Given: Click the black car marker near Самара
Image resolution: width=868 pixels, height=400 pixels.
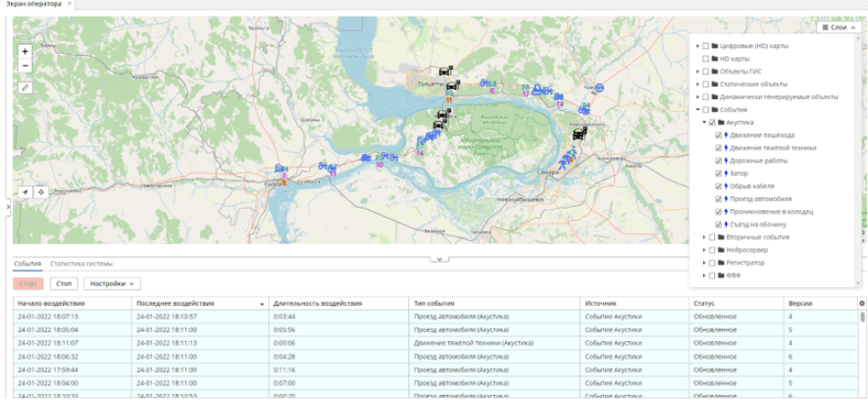Looking at the screenshot, I should (x=579, y=133).
